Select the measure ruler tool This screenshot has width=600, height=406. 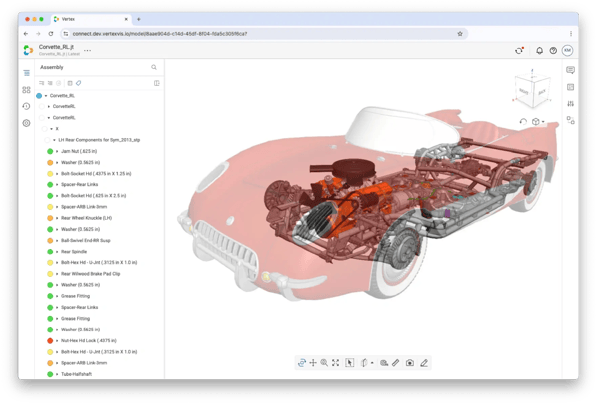396,362
